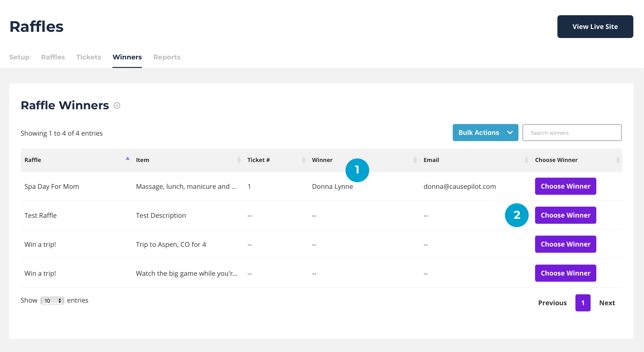Open the Setup tab
644x352 pixels.
[19, 57]
